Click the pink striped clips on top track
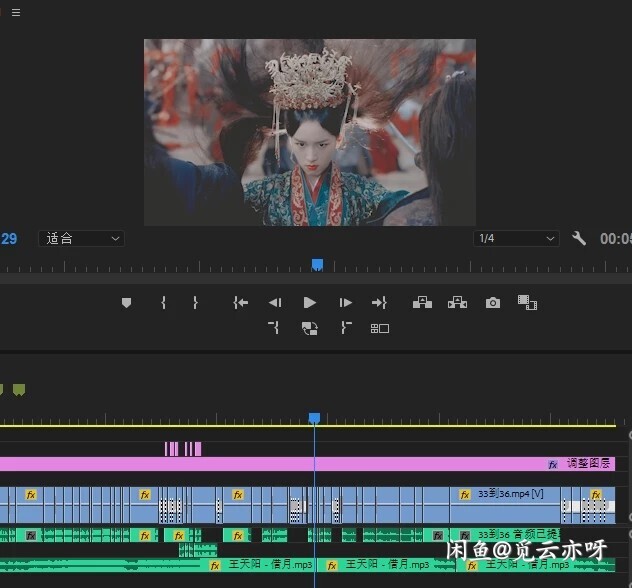The image size is (632, 588). 183,449
